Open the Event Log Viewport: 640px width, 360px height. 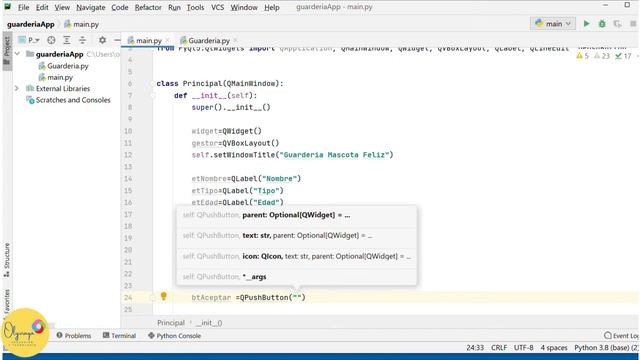click(x=621, y=336)
